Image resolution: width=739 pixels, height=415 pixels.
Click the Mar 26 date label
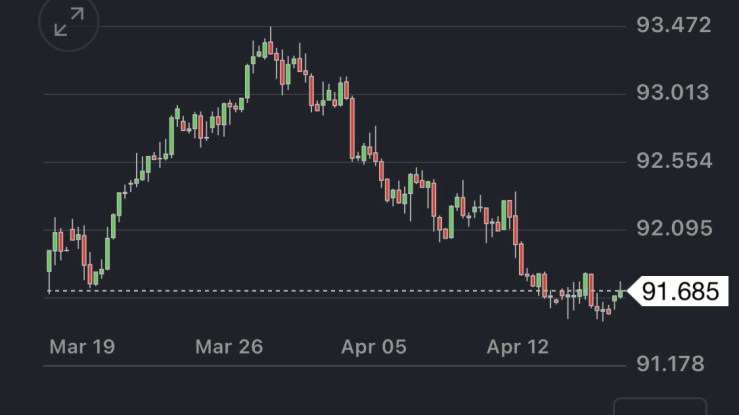(229, 347)
